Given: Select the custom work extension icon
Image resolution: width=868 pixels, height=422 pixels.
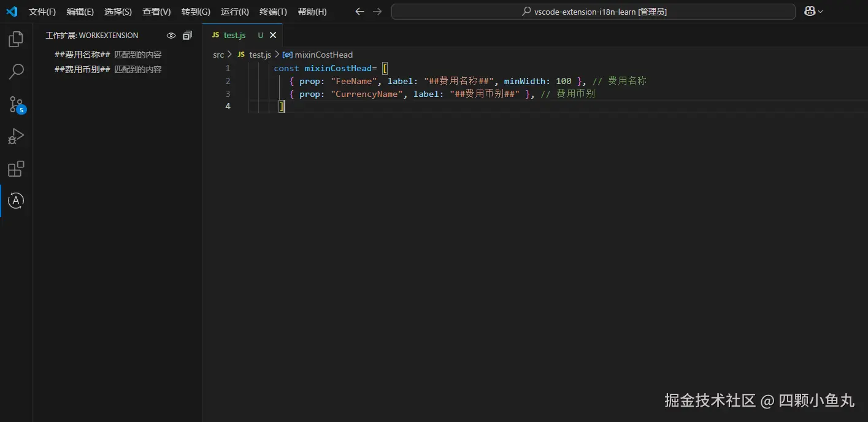Looking at the screenshot, I should 16,201.
